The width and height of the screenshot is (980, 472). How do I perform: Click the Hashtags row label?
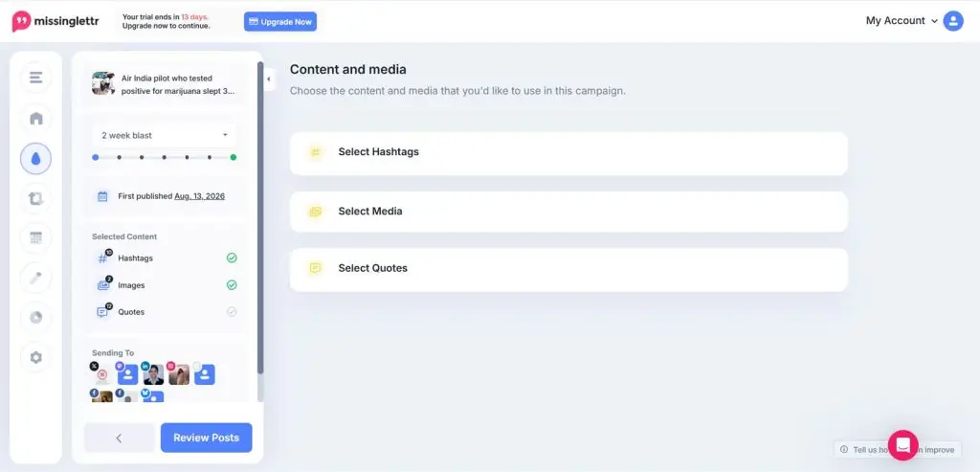[135, 258]
